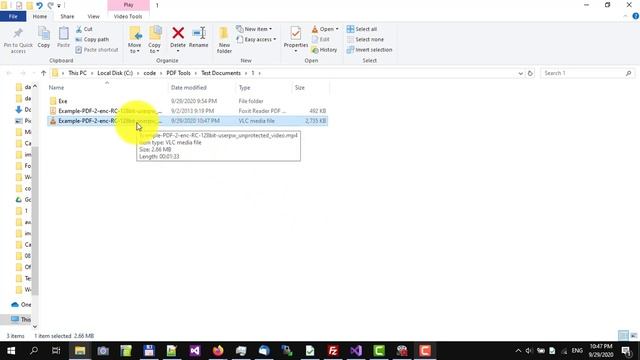Open file Properties

[296, 39]
